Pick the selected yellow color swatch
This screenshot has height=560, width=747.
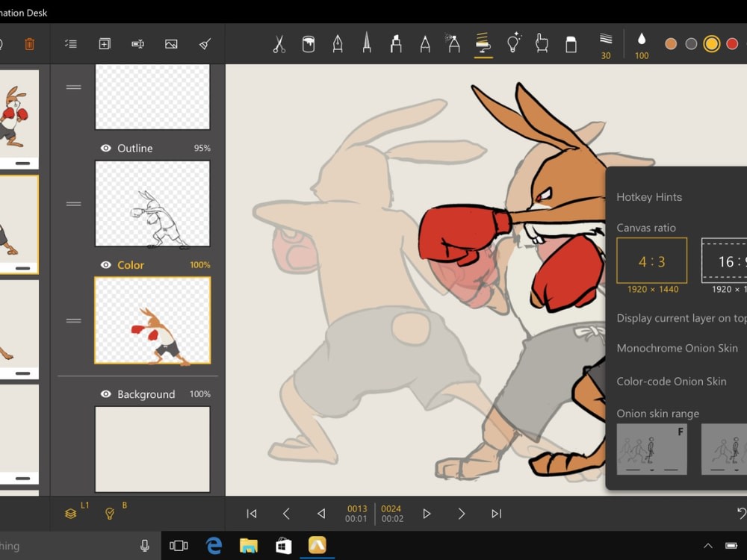pos(712,44)
